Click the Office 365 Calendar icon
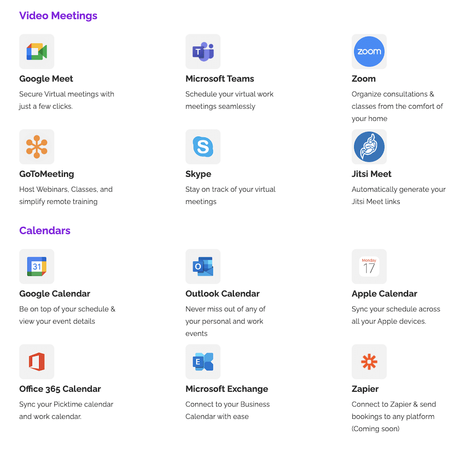This screenshot has height=450, width=476. click(x=37, y=362)
